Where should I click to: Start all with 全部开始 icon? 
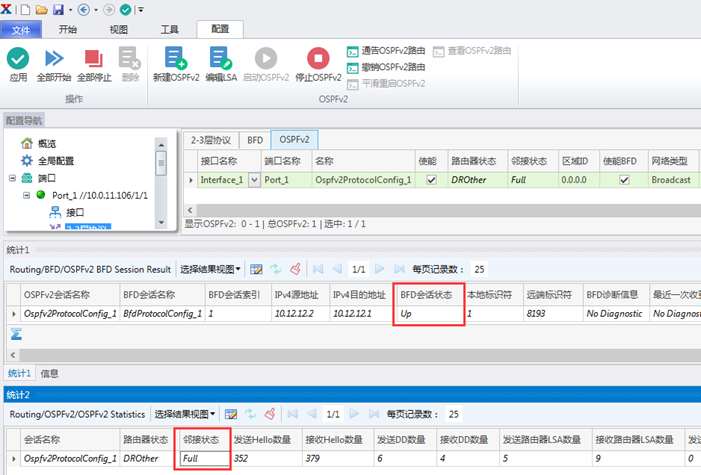point(54,58)
